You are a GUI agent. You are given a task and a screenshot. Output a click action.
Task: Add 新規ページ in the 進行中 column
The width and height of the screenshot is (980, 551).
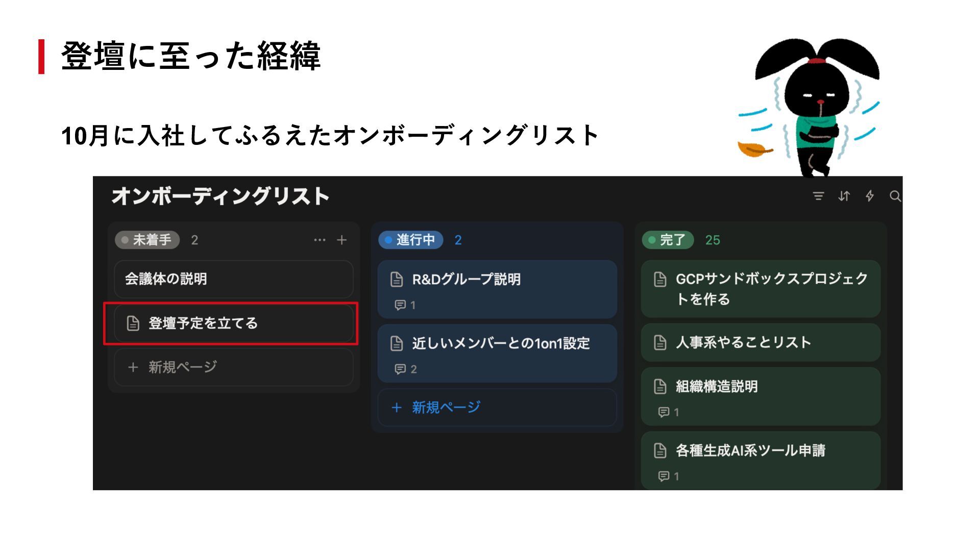click(446, 407)
